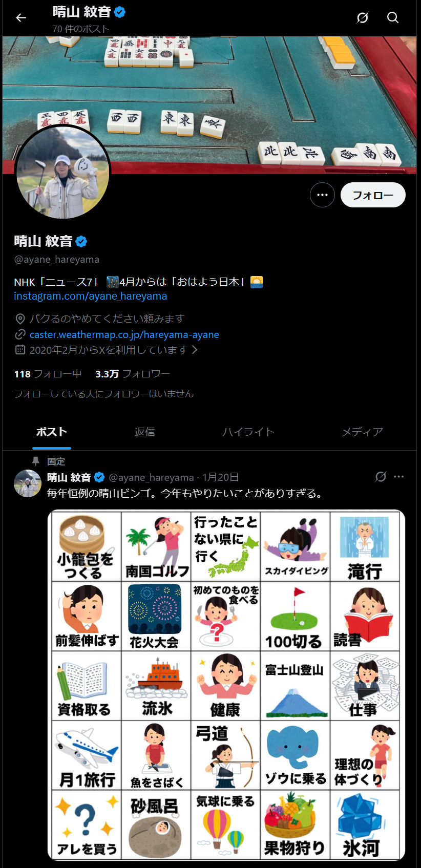Open the メディア tab
This screenshot has width=421, height=868.
pyautogui.click(x=363, y=432)
